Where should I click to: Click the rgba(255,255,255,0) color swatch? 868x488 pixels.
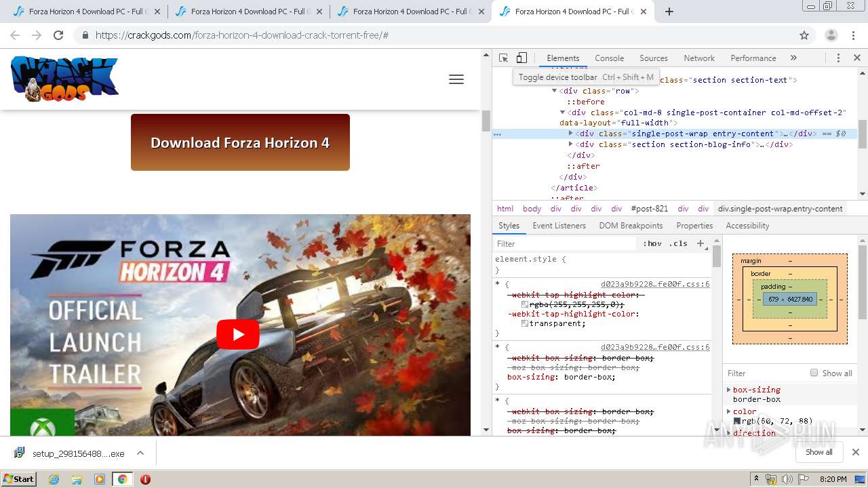(x=525, y=304)
